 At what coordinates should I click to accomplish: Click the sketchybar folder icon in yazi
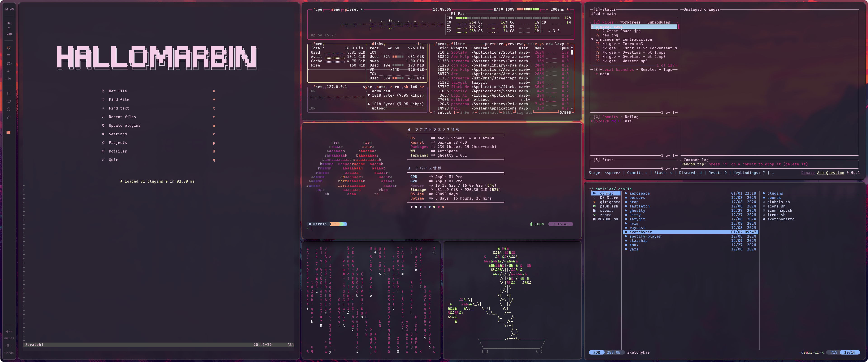626,232
